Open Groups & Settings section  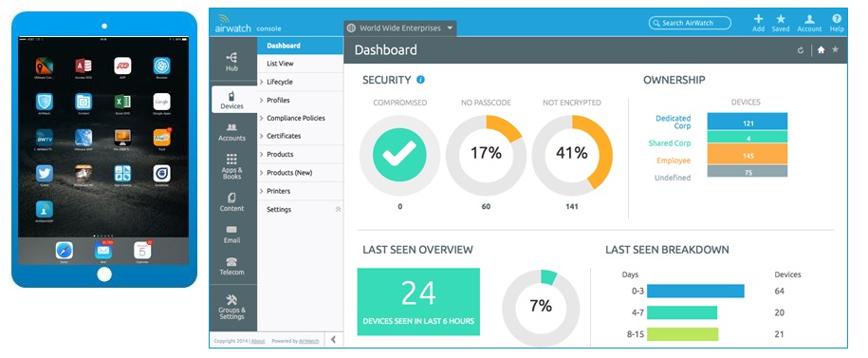(x=232, y=307)
